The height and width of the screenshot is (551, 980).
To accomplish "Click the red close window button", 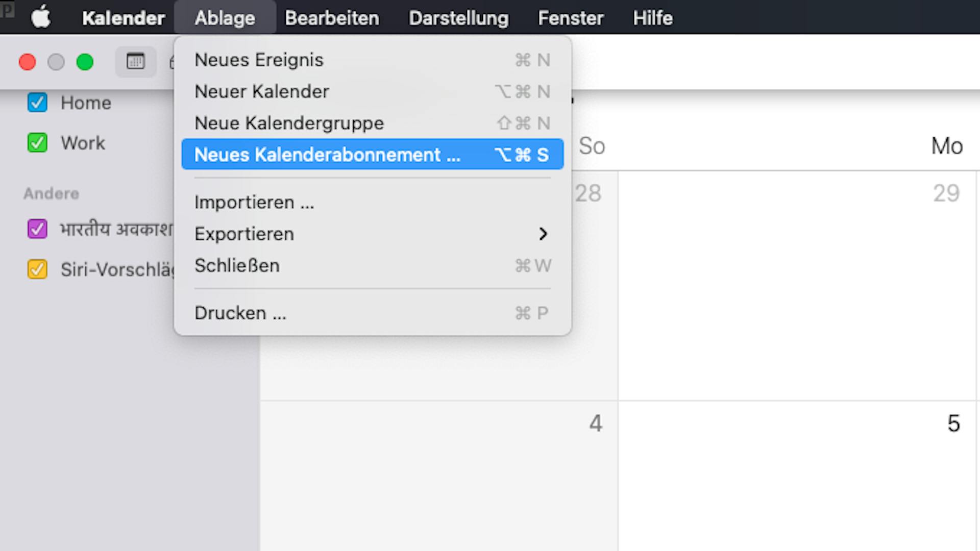I will pos(28,62).
